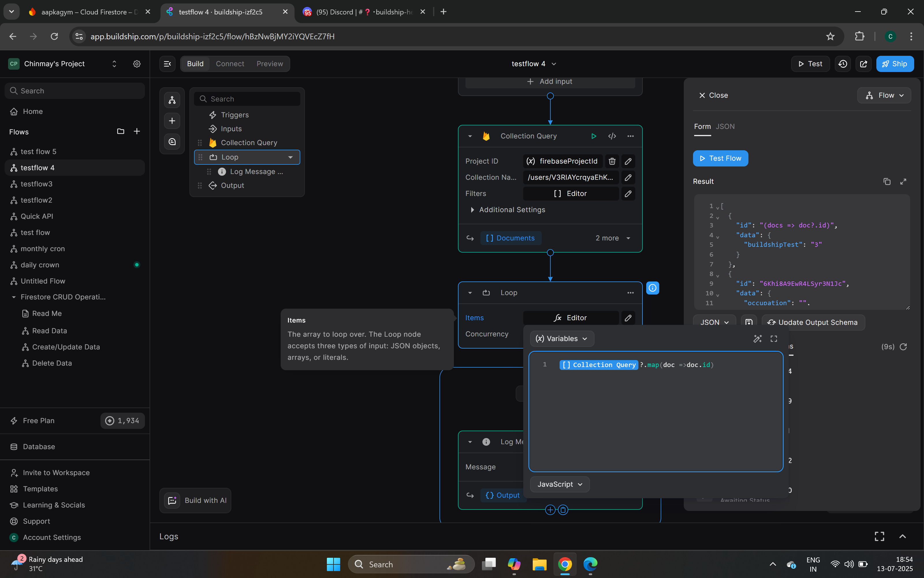Screen dimensions: 924x578
Task: Open Chrome in the Windows taskbar
Action: [565, 564]
